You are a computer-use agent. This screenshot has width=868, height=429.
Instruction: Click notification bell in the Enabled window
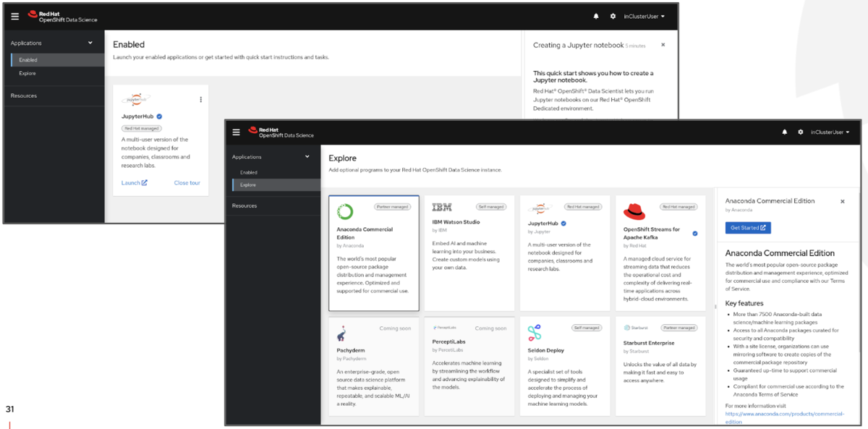point(596,16)
